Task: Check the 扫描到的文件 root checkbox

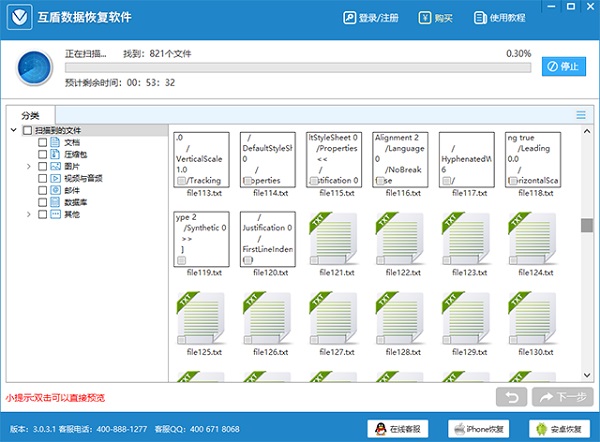Action: (x=27, y=130)
